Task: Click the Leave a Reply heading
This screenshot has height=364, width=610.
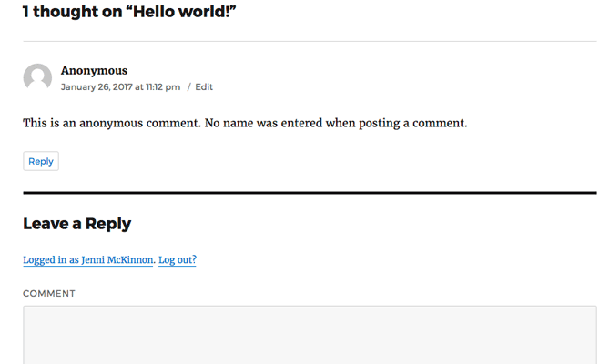Action: 77,224
